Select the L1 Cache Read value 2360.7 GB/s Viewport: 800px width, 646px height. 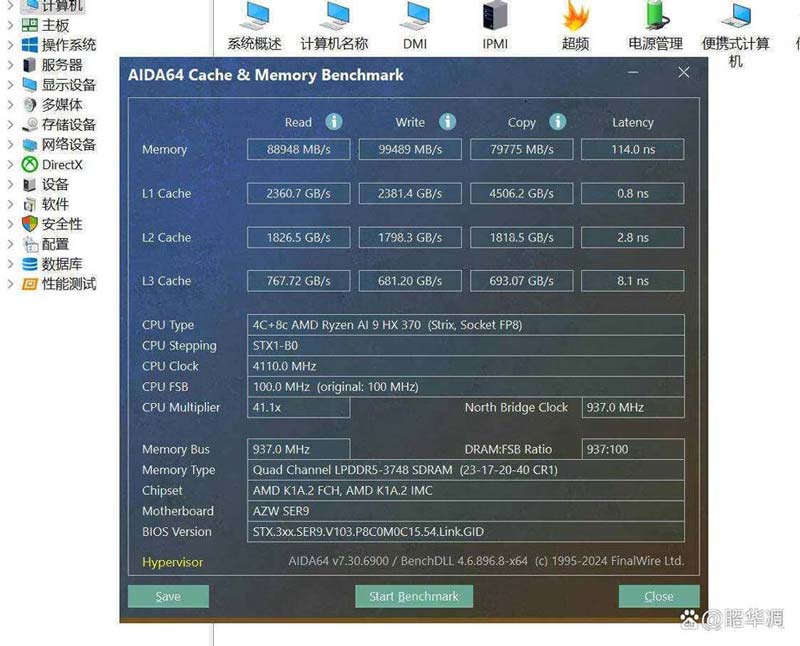tap(298, 193)
